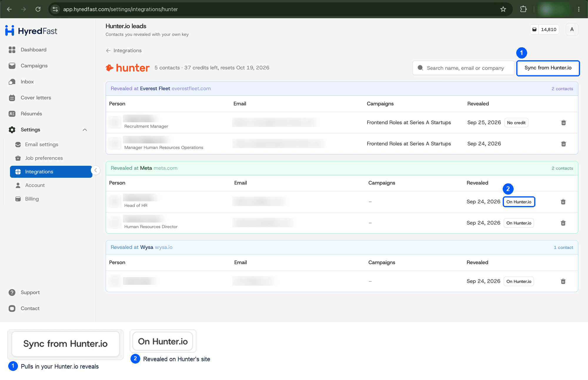Collapse the Settings menu chevron
Screen dimensions: 588x380
coord(85,130)
